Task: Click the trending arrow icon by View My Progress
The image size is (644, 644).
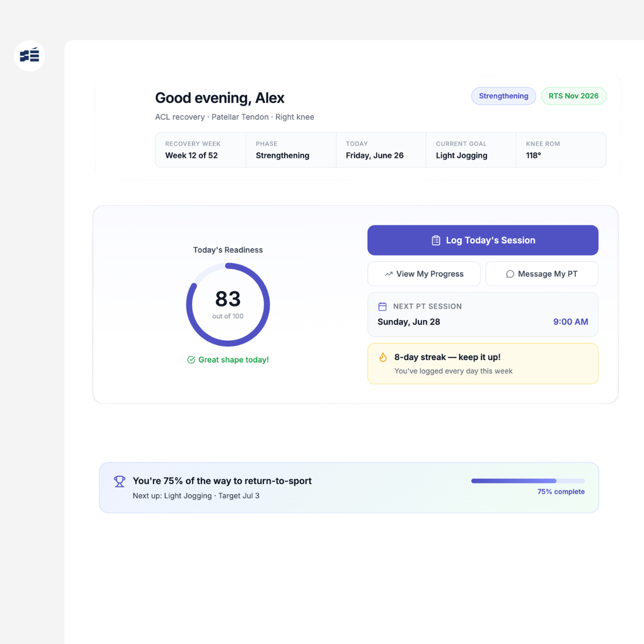Action: [389, 274]
